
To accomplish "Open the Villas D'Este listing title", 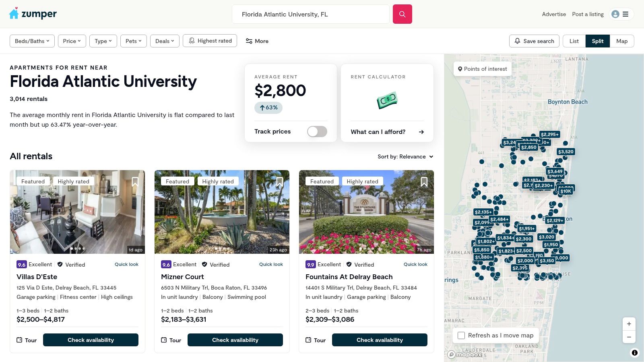I will [37, 277].
